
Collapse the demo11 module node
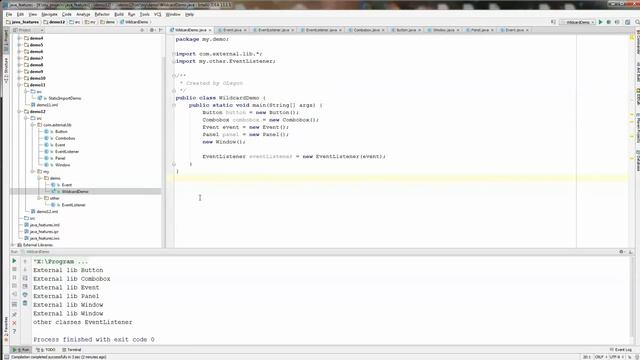click(x=19, y=85)
